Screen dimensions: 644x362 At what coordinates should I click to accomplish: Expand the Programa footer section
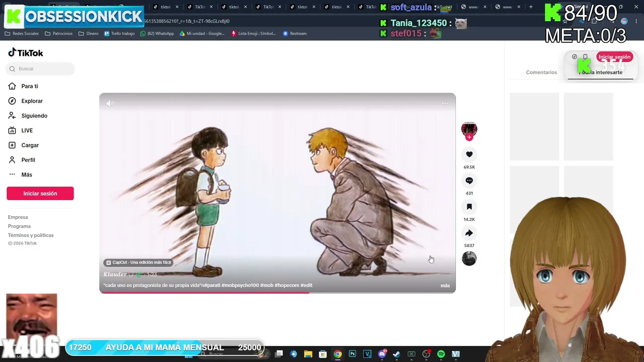pyautogui.click(x=19, y=226)
